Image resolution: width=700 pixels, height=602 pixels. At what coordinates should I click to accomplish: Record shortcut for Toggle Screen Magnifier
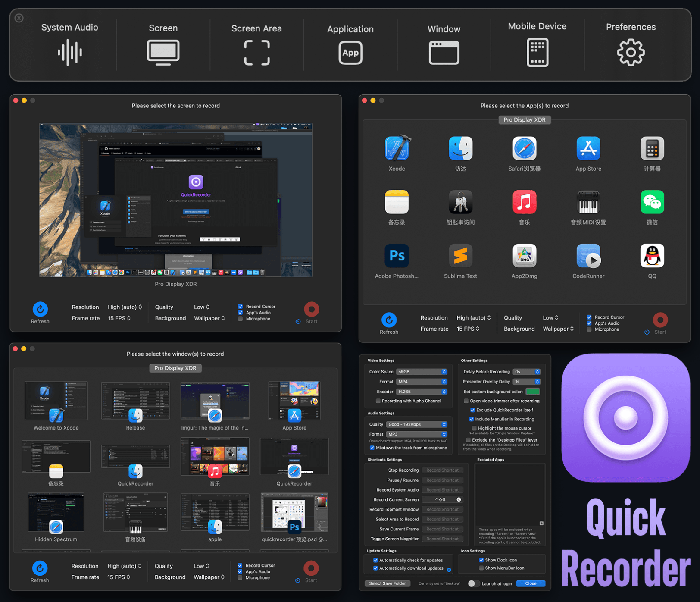pos(443,539)
